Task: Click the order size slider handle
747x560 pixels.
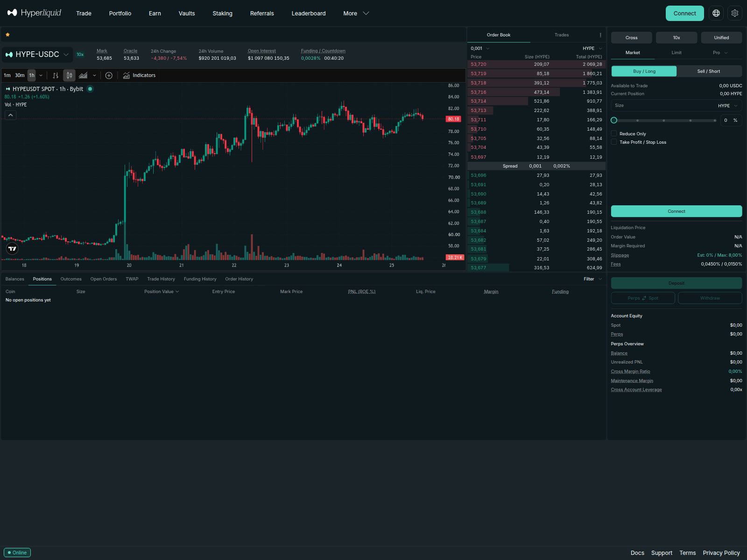Action: [614, 120]
